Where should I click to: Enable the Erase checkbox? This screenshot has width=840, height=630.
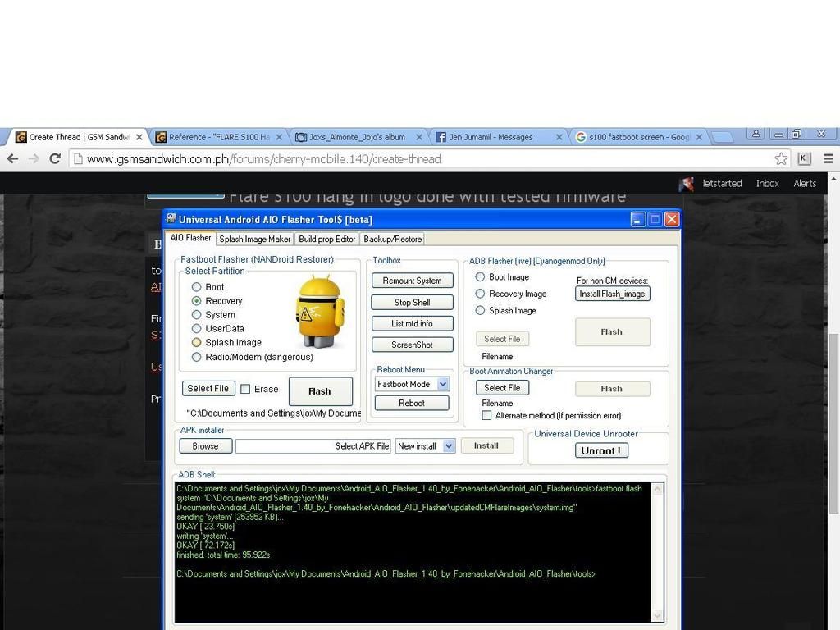pyautogui.click(x=245, y=389)
